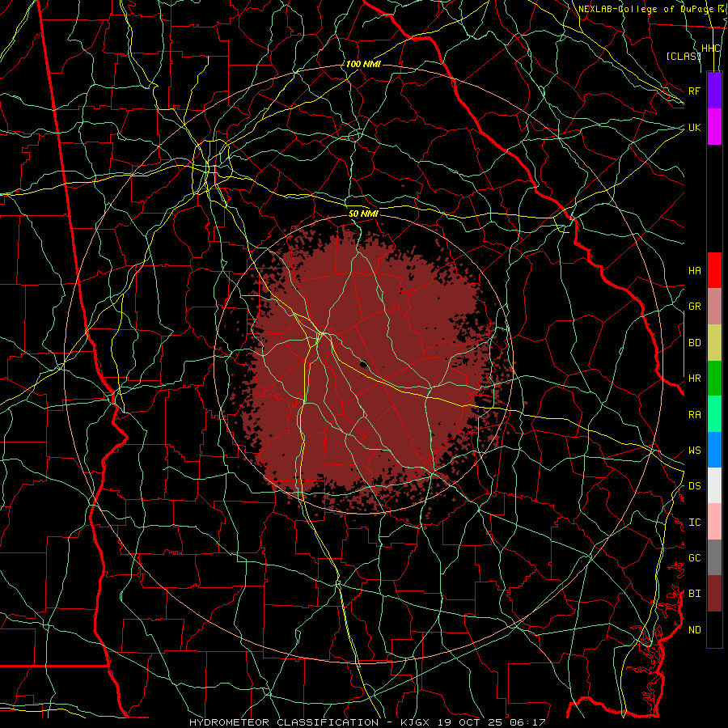728x728 pixels.
Task: Click the BI legend label
Action: 695,594
